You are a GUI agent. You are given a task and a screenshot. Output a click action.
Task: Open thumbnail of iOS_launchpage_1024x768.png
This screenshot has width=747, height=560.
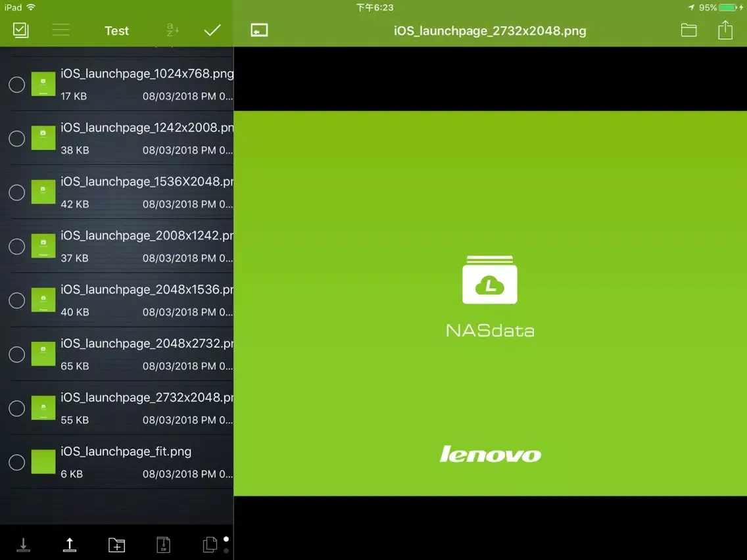pos(43,84)
